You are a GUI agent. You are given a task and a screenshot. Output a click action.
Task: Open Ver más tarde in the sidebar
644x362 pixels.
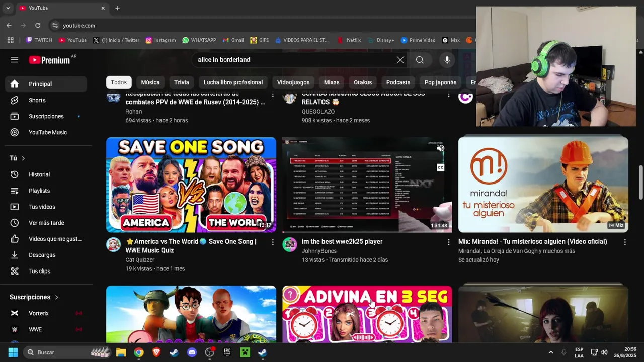pyautogui.click(x=46, y=223)
